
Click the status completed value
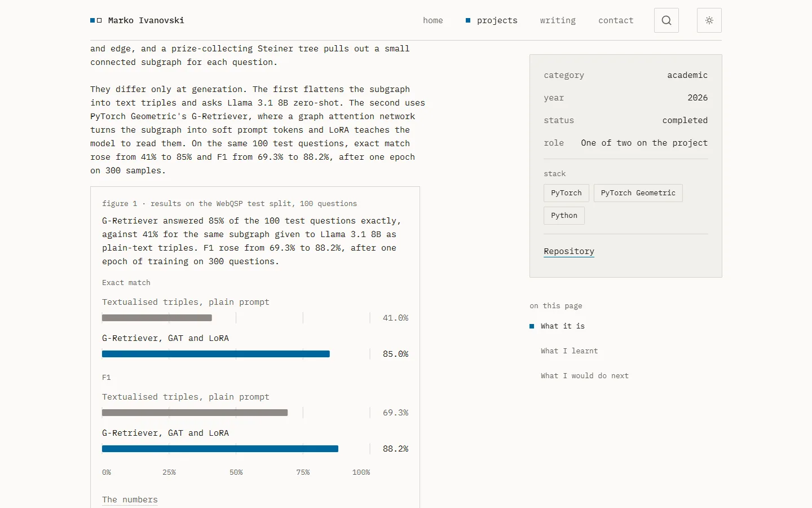(x=685, y=120)
